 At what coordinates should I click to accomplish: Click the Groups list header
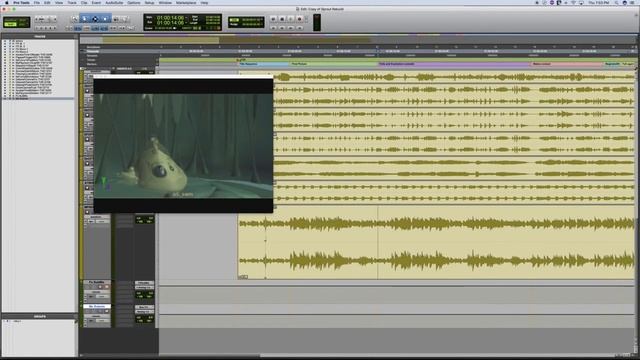pyautogui.click(x=40, y=316)
